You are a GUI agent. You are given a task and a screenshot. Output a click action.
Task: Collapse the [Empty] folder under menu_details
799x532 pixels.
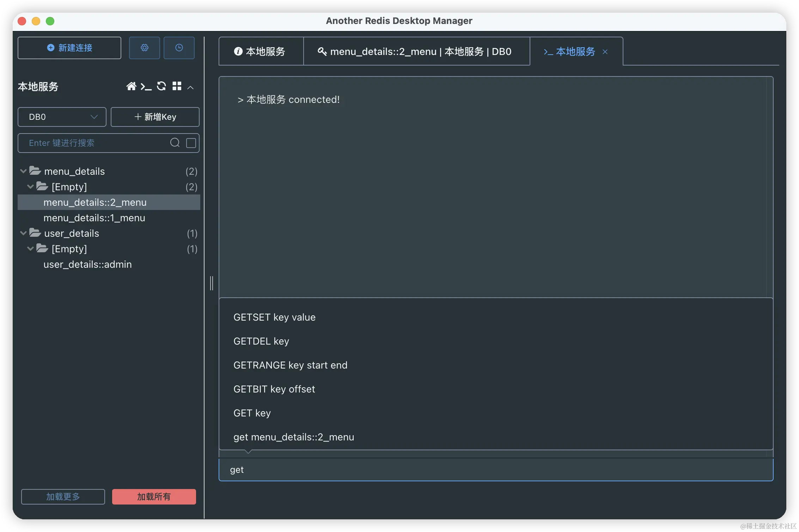(31, 187)
